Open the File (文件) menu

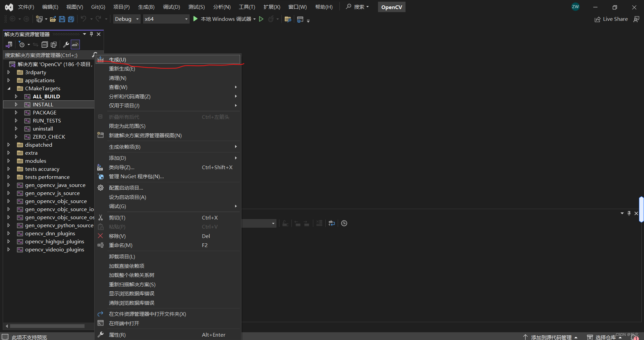26,7
